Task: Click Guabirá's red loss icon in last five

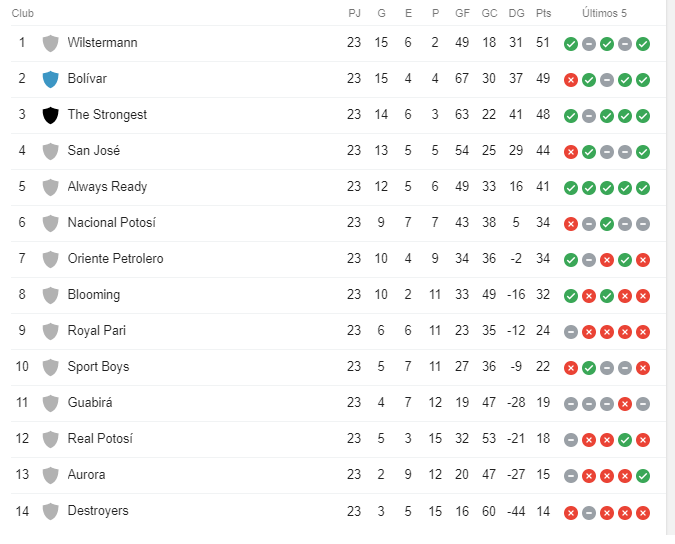Action: click(x=625, y=404)
